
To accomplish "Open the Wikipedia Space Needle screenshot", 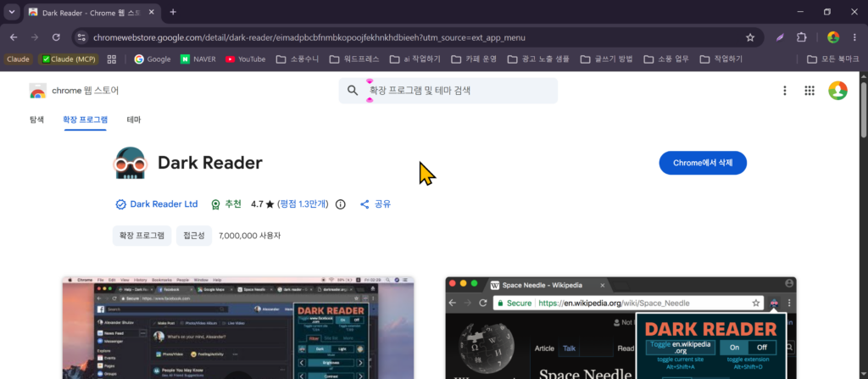I will pyautogui.click(x=621, y=327).
